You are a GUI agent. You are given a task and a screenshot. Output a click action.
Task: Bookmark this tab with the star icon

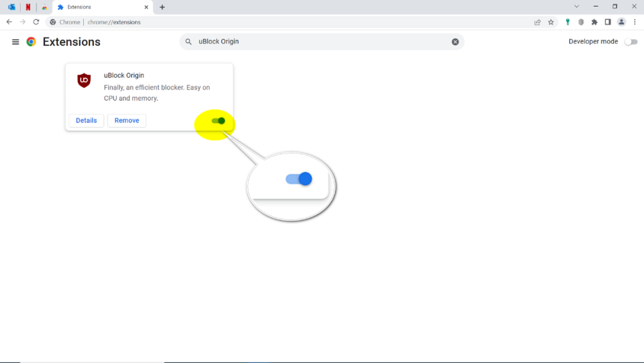coord(551,22)
